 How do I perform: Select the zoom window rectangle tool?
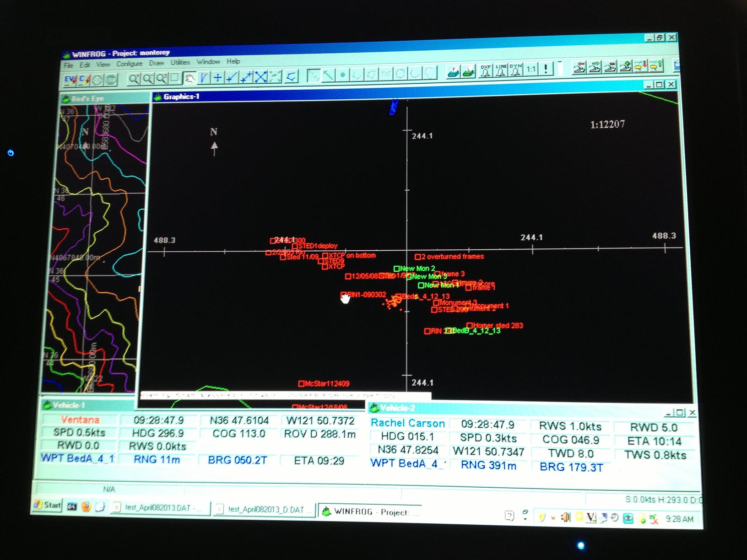[x=174, y=78]
